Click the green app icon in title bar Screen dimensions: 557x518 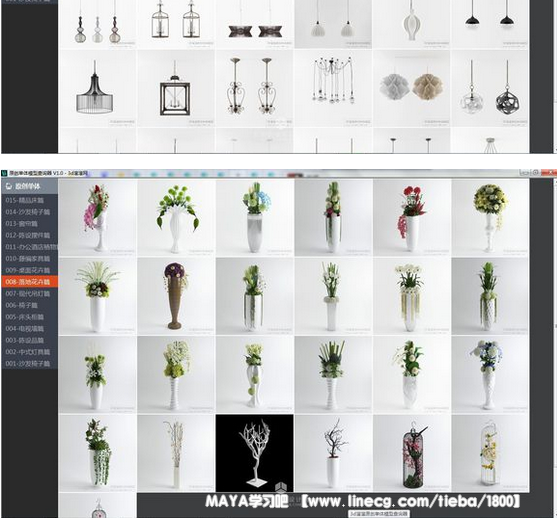(4, 173)
